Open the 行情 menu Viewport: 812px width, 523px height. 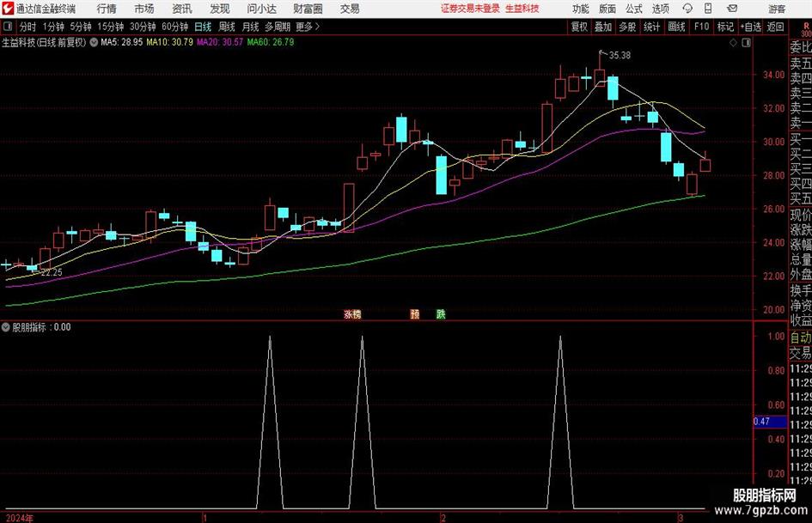[x=107, y=9]
